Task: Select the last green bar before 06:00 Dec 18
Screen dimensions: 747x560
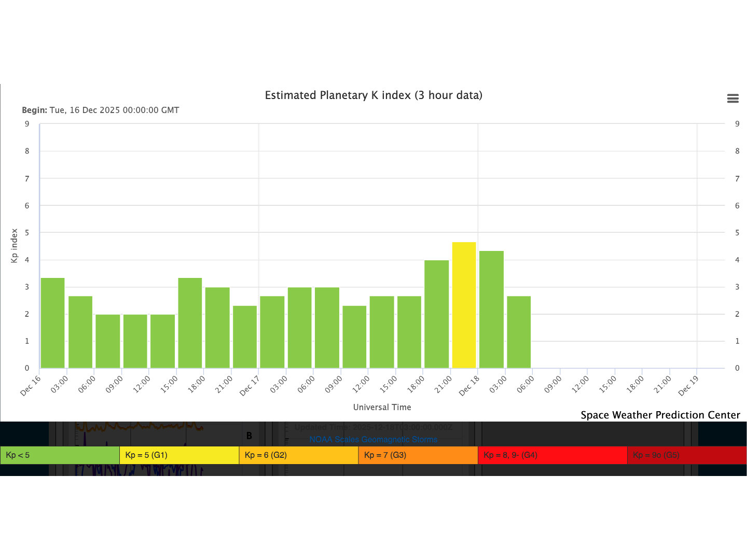Action: [519, 332]
